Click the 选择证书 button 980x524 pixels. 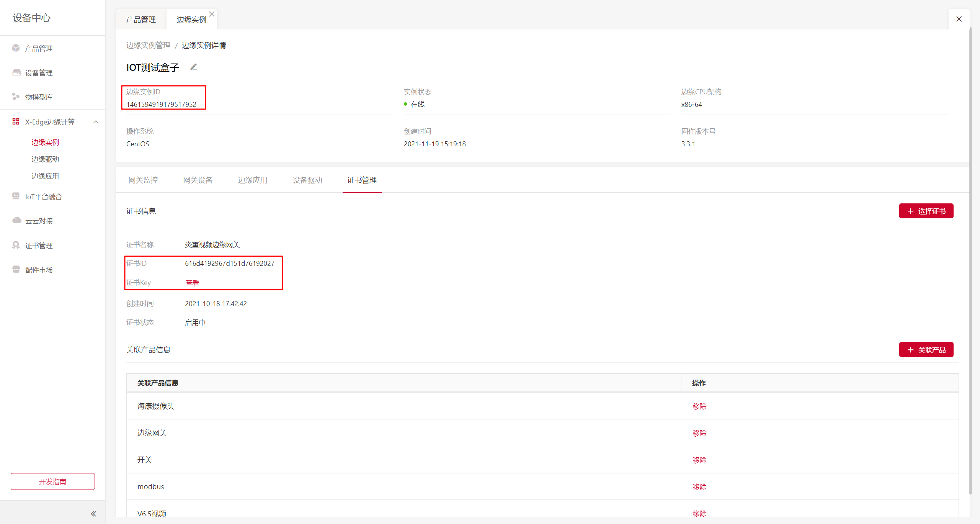[926, 211]
